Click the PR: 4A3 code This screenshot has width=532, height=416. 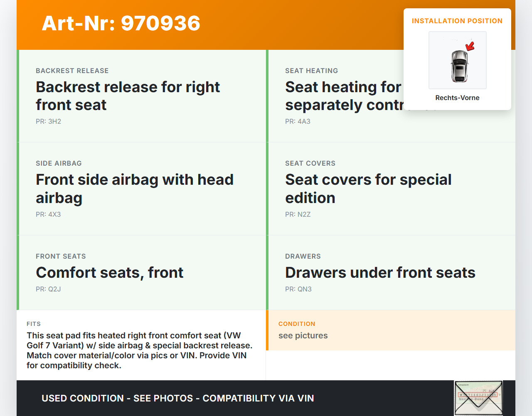pyautogui.click(x=298, y=121)
